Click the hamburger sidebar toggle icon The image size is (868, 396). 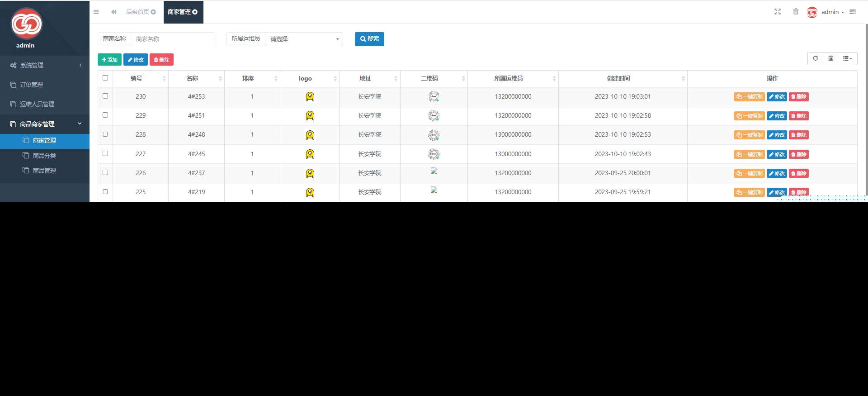tap(96, 12)
